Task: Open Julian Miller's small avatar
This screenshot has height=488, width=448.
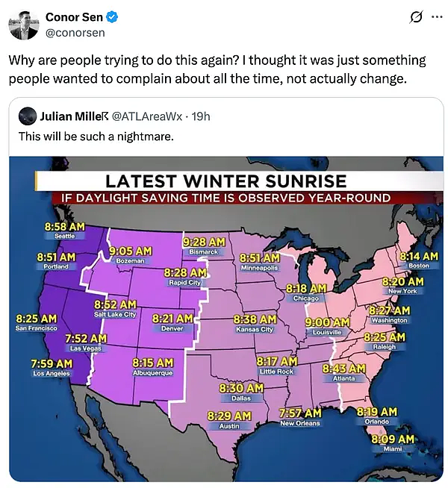Action: coord(28,116)
